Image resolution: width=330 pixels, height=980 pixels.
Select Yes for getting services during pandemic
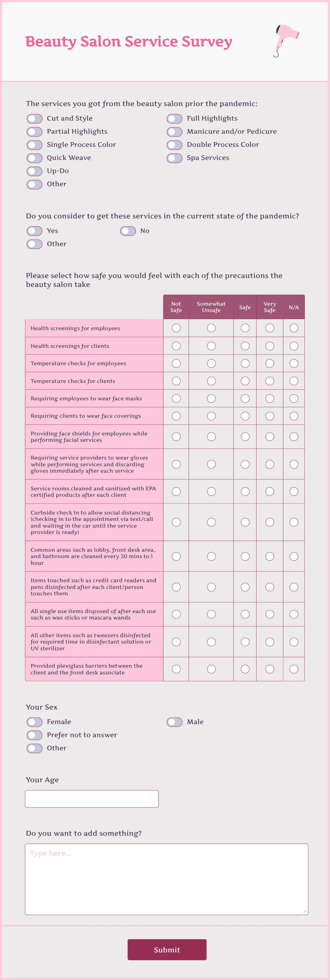pyautogui.click(x=34, y=230)
